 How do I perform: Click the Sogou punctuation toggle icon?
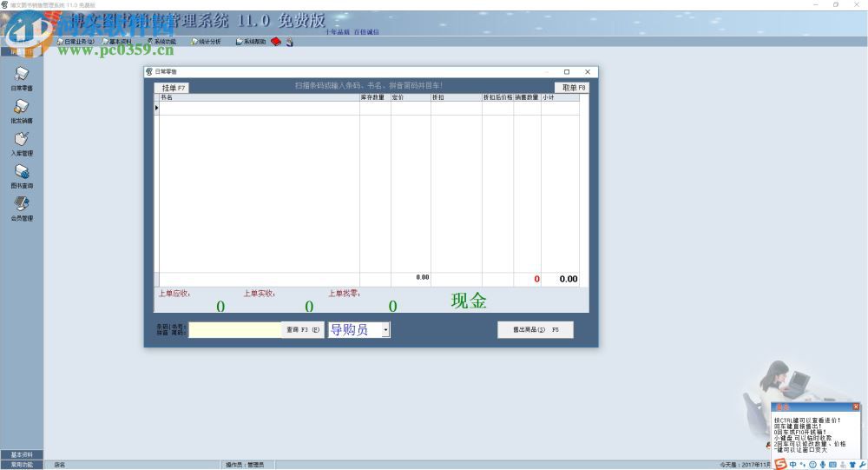[803, 465]
